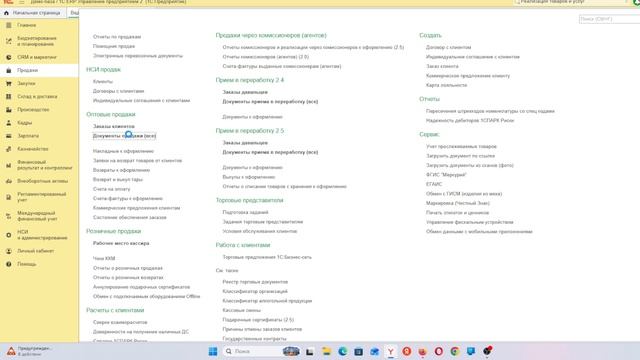Open Договоры с клиентами link
The image size is (640, 360).
118,91
